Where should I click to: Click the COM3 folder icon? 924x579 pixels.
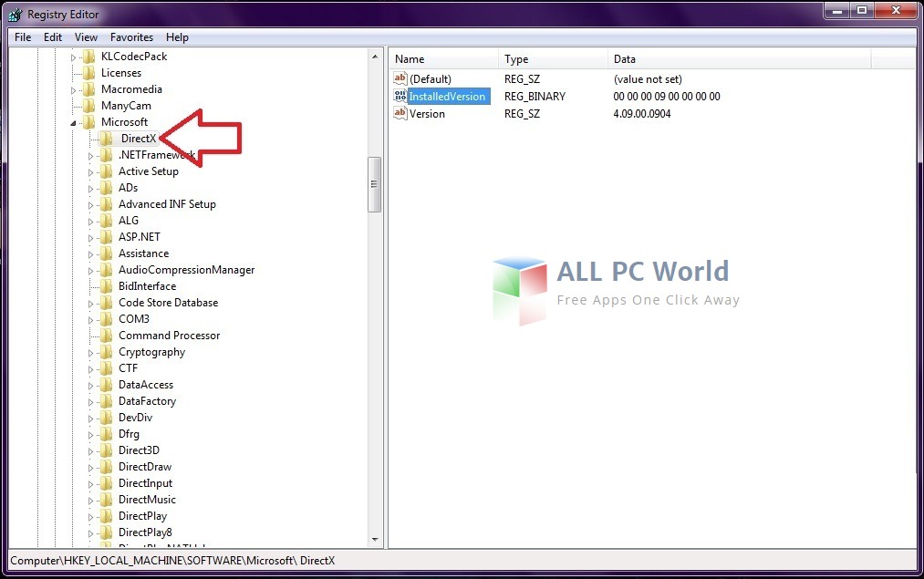[x=106, y=319]
